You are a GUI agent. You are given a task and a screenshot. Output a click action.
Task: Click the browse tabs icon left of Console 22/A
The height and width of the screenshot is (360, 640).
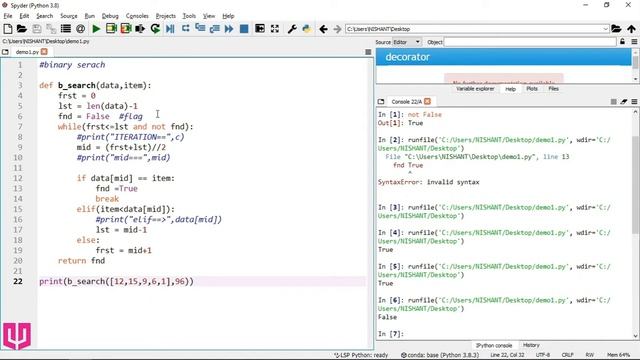381,101
